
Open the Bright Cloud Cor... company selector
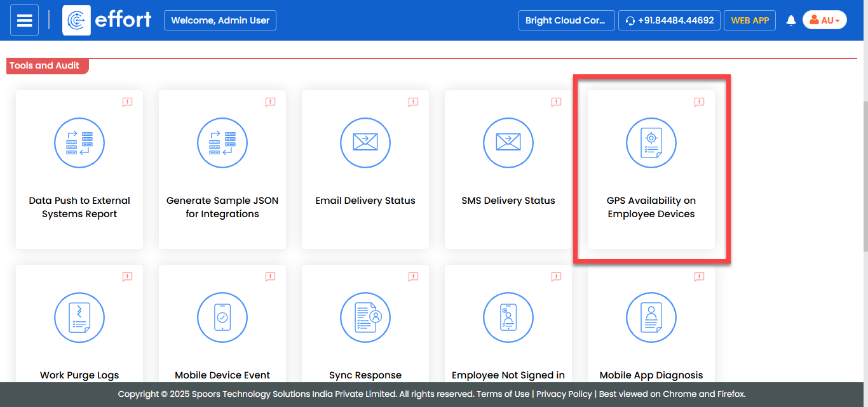(566, 20)
